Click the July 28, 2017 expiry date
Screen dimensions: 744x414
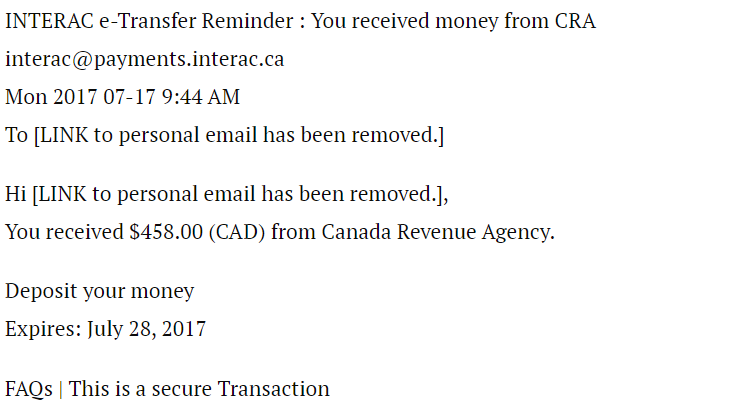click(x=147, y=330)
